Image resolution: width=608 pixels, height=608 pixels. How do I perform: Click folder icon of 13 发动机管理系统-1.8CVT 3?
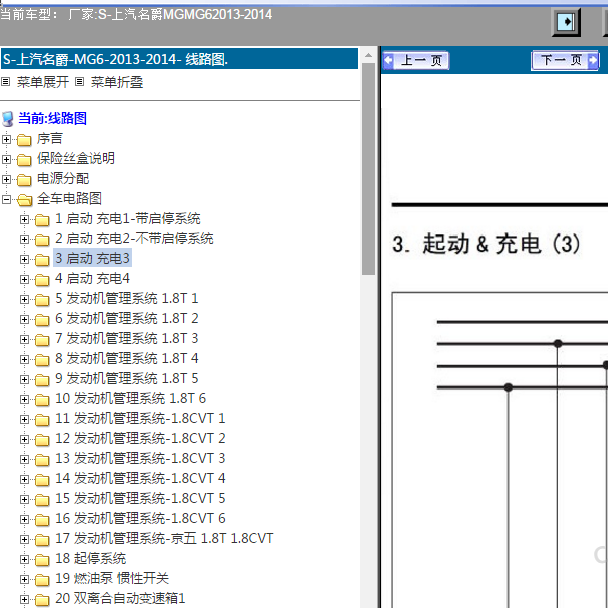[x=42, y=459]
